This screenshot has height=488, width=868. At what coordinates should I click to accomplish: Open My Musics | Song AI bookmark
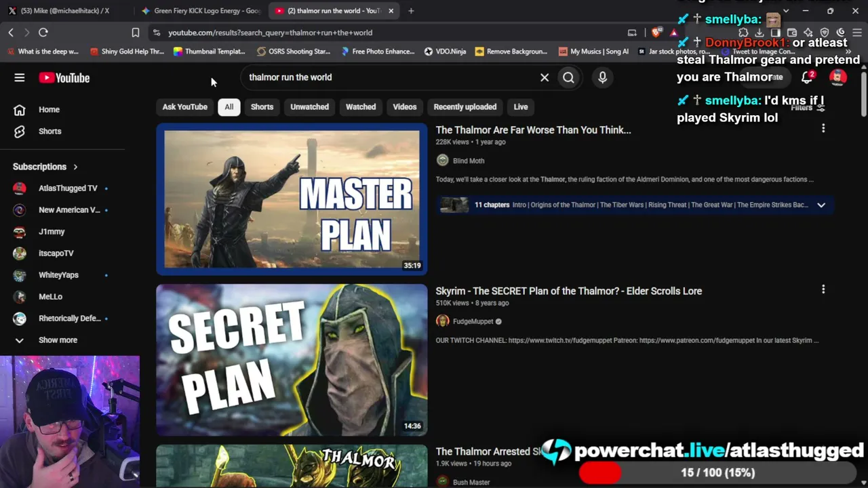(x=593, y=52)
